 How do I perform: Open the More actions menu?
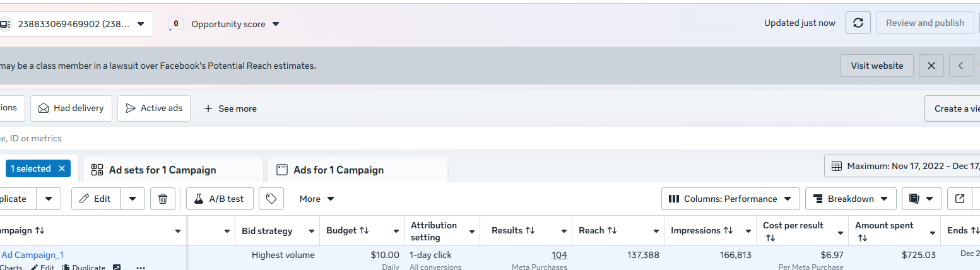[317, 199]
